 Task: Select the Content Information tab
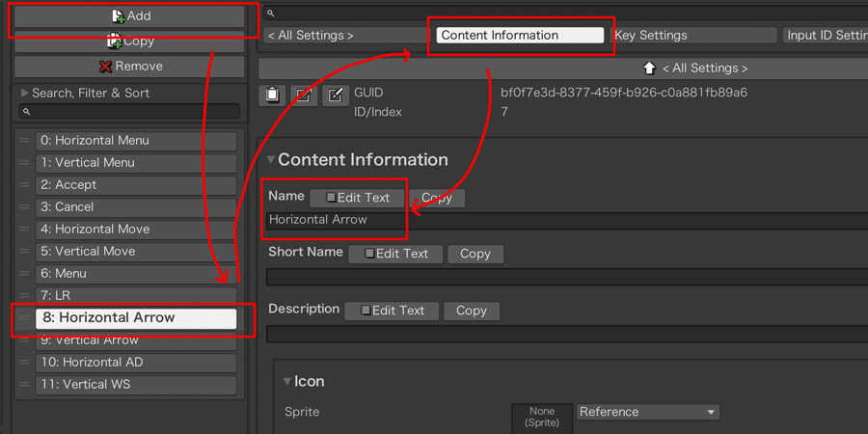tap(520, 36)
